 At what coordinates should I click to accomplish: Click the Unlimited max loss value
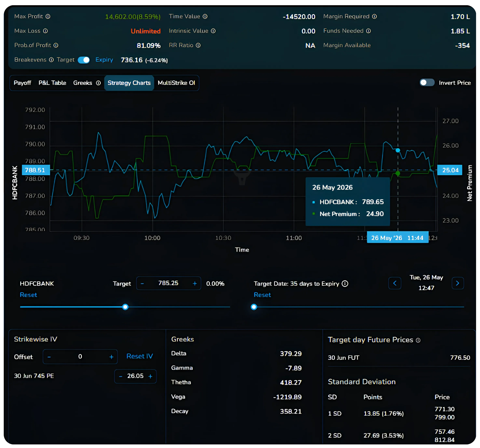(x=146, y=31)
